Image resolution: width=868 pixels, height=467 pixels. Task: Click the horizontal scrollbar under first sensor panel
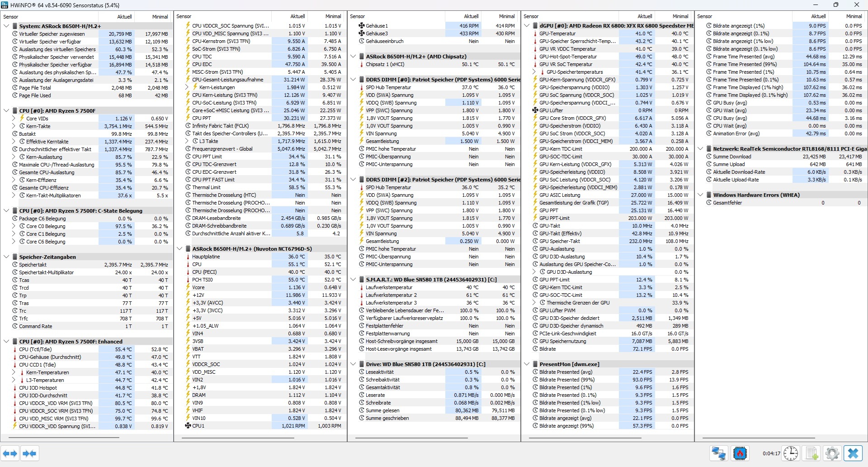[64, 438]
